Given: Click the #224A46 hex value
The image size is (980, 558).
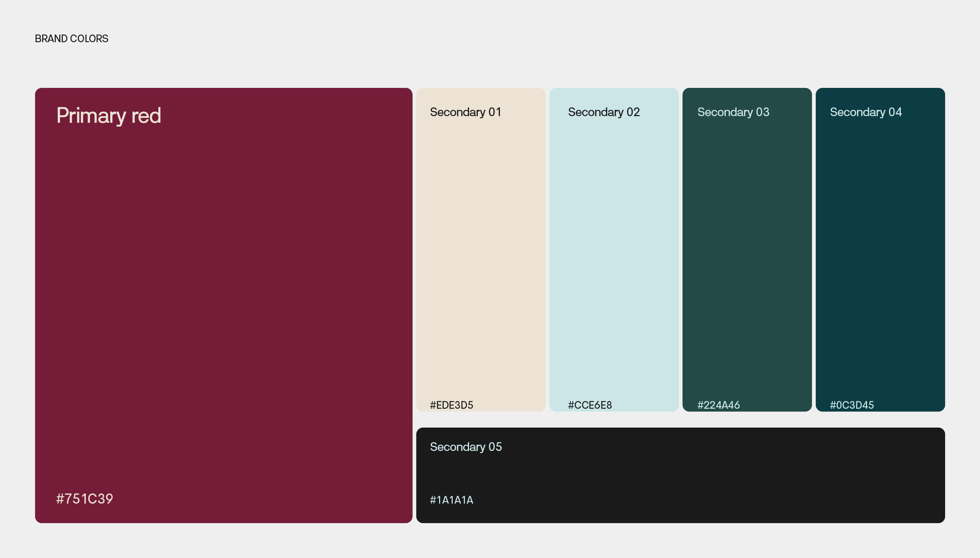Looking at the screenshot, I should click(x=719, y=405).
